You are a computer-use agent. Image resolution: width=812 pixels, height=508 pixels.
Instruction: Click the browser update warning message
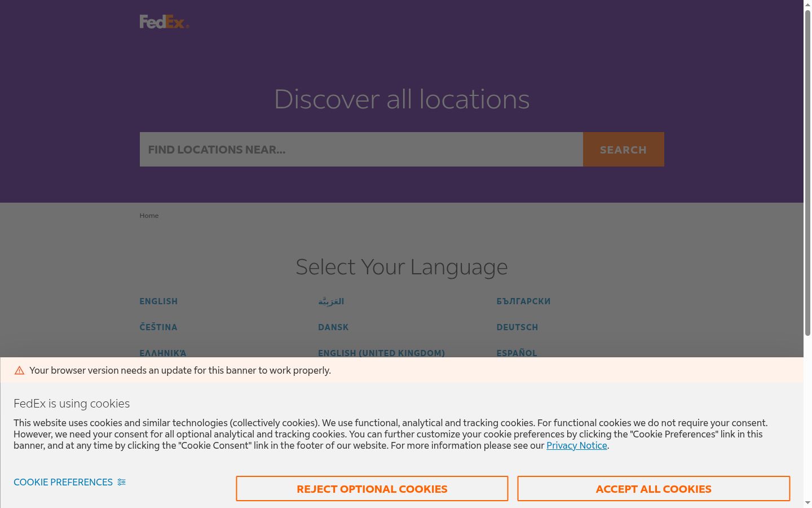pos(180,370)
